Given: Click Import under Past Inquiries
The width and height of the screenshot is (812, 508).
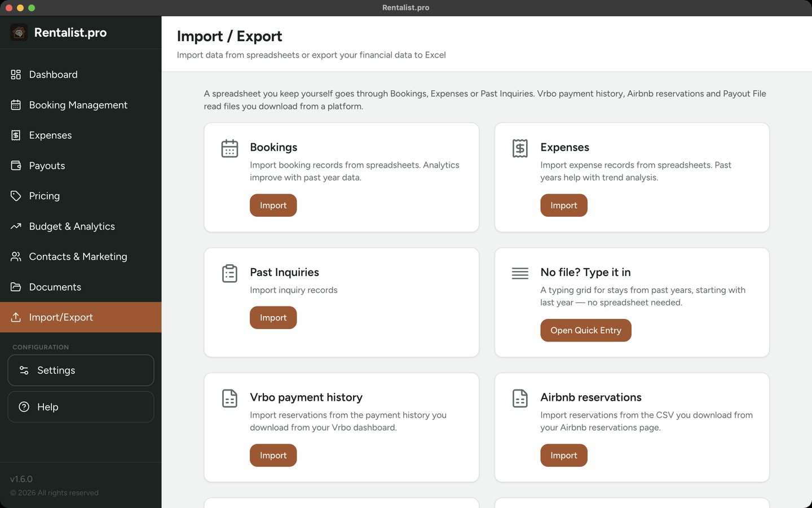Looking at the screenshot, I should coord(273,318).
